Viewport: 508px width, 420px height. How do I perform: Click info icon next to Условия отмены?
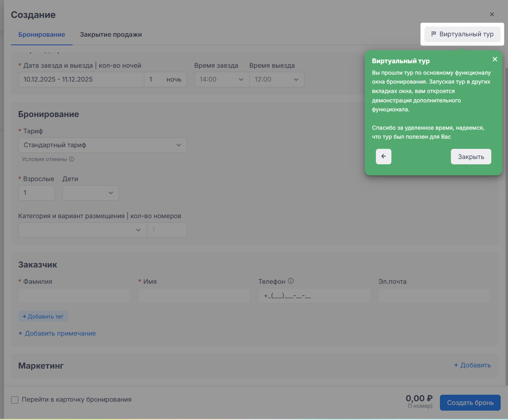pos(72,159)
